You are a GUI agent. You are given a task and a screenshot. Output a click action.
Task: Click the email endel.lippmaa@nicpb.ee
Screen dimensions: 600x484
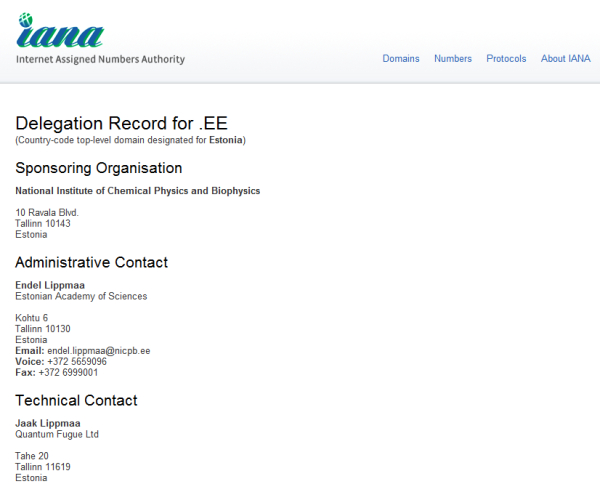99,351
